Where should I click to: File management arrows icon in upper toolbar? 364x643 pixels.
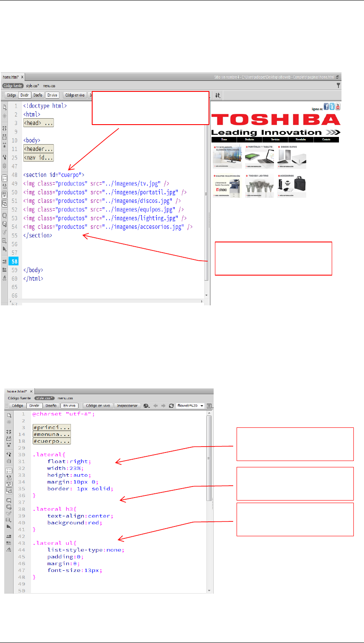coord(217,95)
